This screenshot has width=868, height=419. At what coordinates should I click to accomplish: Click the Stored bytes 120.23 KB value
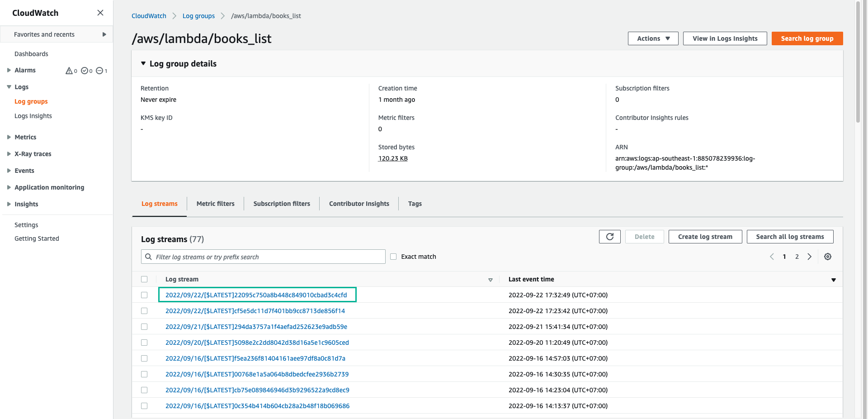coord(393,158)
